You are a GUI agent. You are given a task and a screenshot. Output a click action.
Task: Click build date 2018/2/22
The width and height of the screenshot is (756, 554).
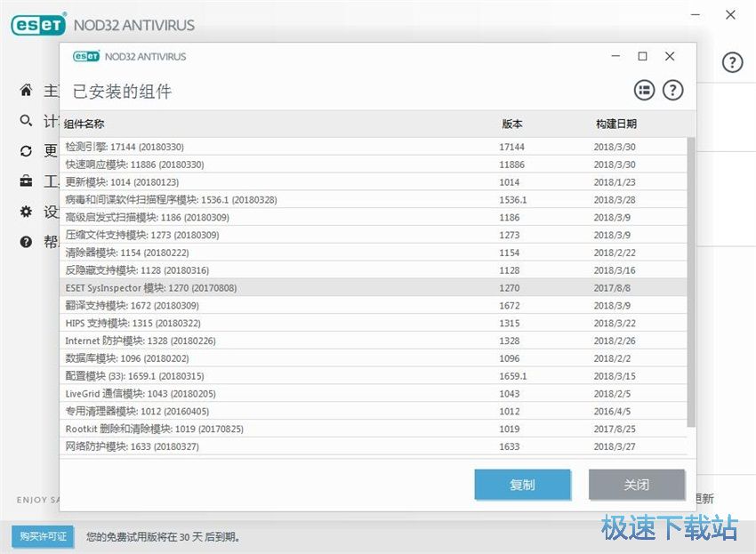click(615, 253)
